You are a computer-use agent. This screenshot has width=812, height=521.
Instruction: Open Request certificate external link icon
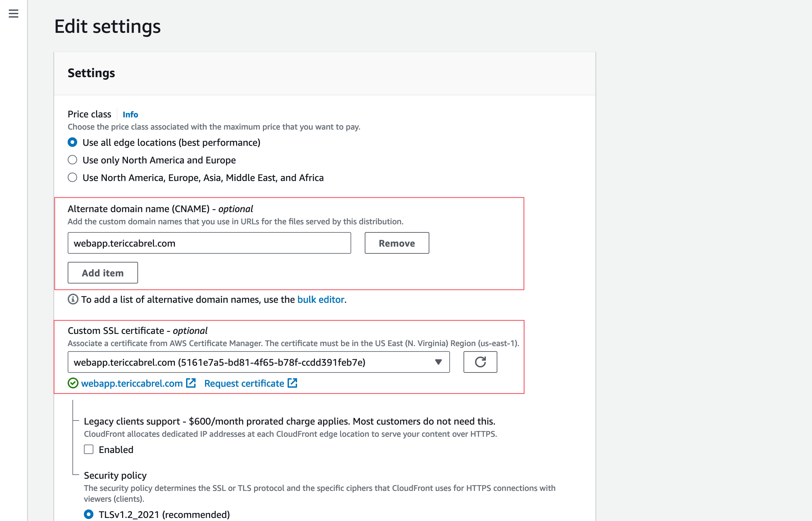tap(292, 383)
